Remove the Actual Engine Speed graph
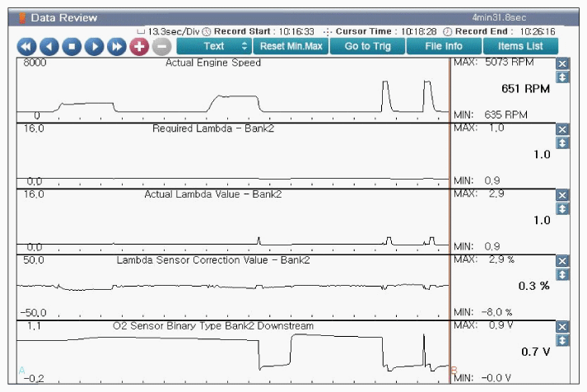Screen dimensions: 587x392 point(562,63)
